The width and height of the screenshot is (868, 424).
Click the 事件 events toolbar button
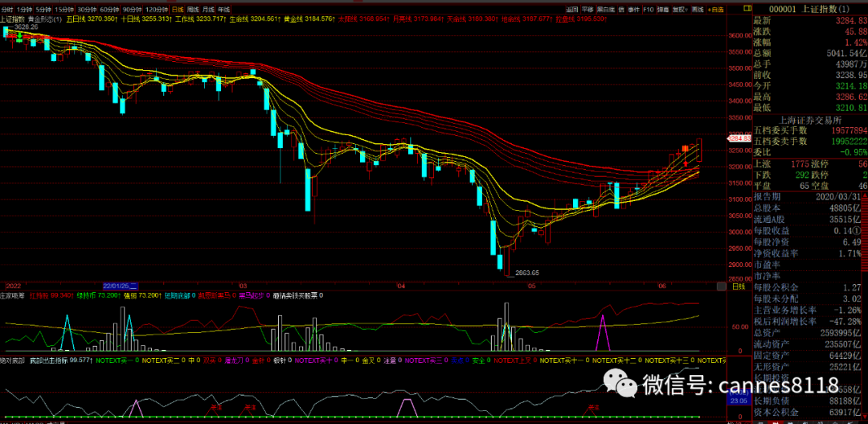pyautogui.click(x=634, y=10)
